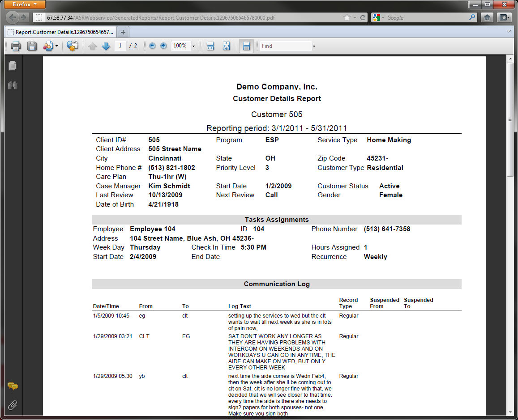Viewport: 518px width, 420px height.
Task: Click the zoom in plus button
Action: [163, 46]
